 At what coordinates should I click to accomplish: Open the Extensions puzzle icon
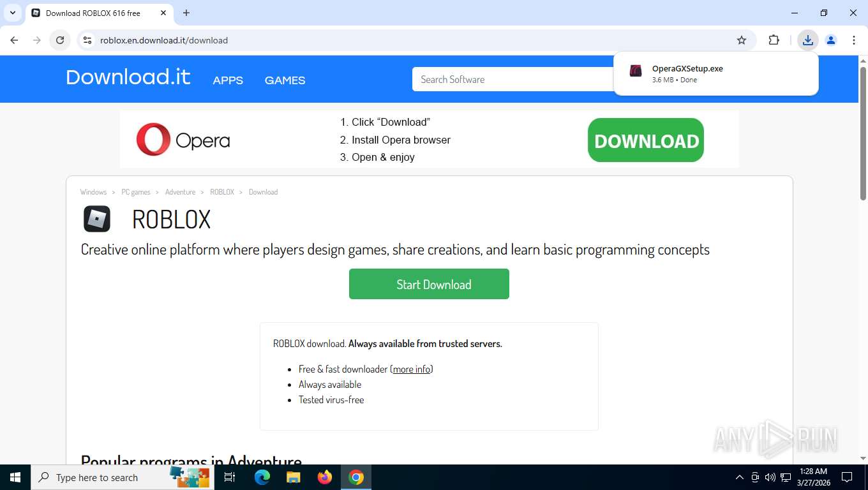774,40
